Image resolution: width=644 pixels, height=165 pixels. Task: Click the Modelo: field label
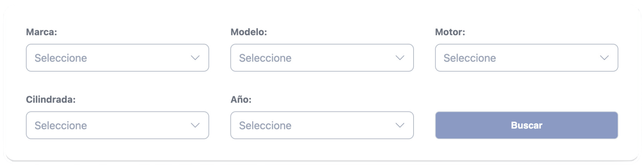[x=249, y=32]
